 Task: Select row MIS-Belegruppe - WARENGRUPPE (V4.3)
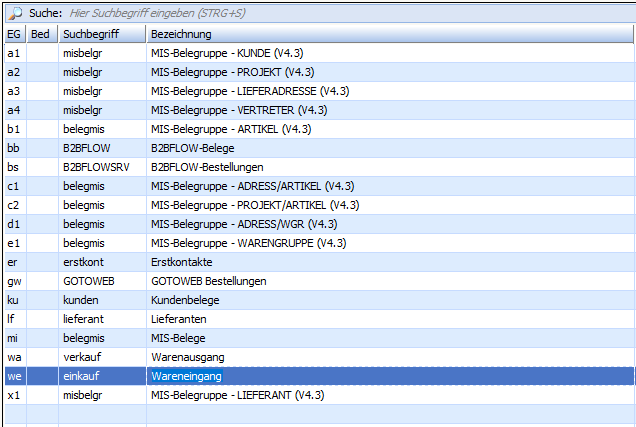(x=319, y=243)
